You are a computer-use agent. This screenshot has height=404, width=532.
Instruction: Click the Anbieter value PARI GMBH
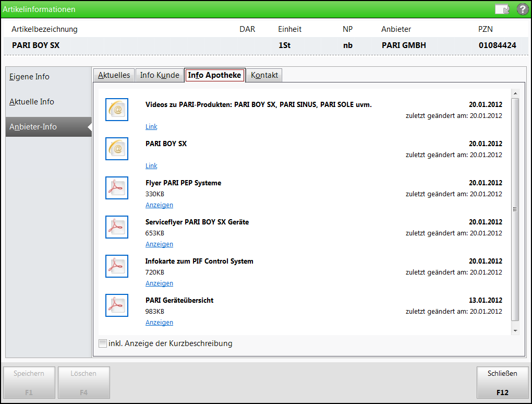point(404,45)
